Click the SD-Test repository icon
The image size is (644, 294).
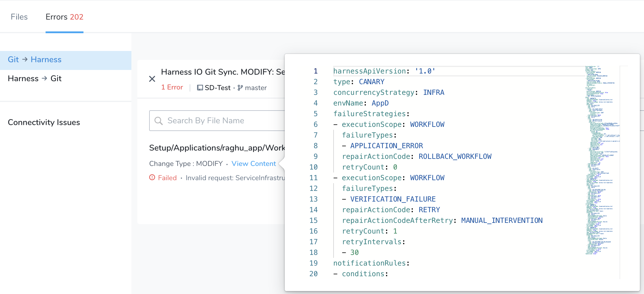coord(200,88)
